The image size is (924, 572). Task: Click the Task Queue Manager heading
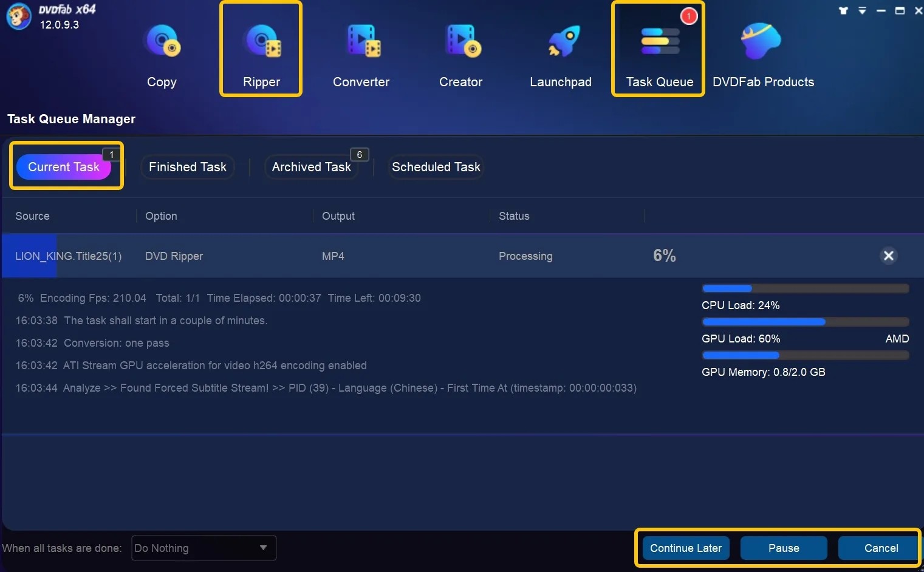[71, 119]
